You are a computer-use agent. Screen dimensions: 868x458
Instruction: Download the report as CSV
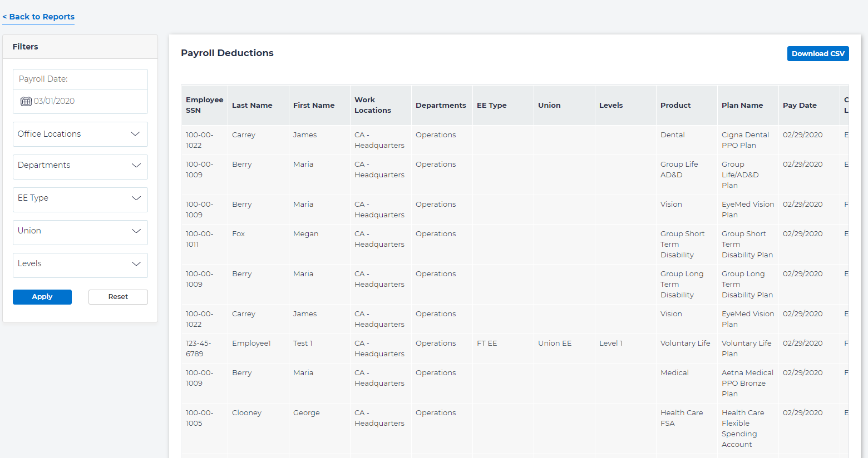click(817, 54)
